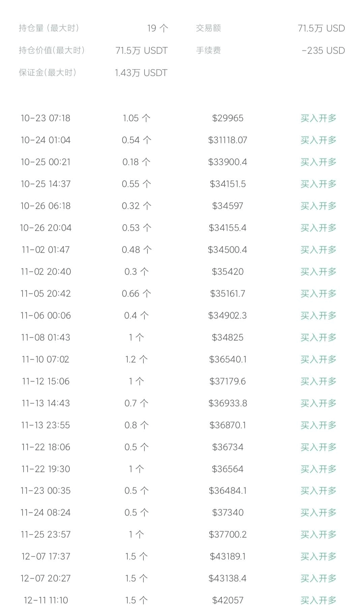Click 买入开多 label on the 10-25 14:37 row
This screenshot has width=364, height=608.
tap(318, 184)
